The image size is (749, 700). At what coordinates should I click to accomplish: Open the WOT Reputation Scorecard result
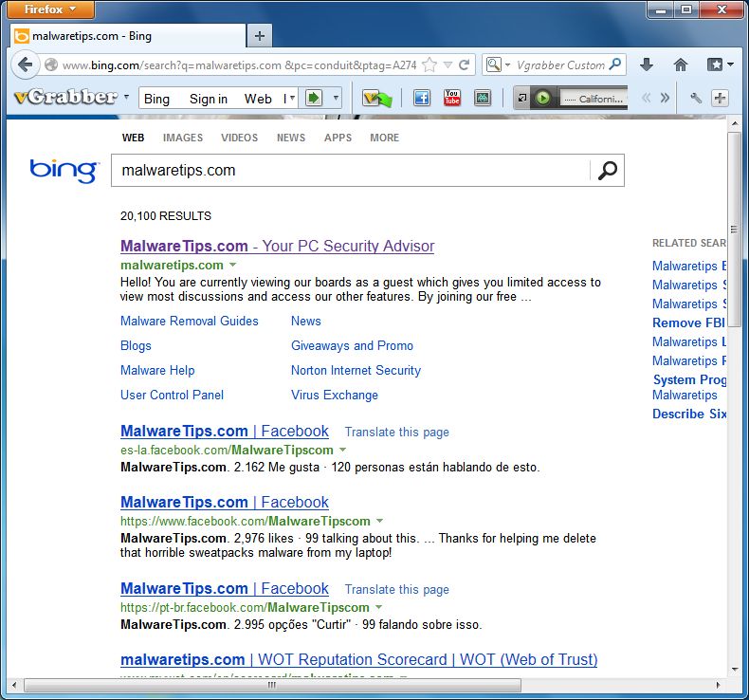[x=358, y=659]
